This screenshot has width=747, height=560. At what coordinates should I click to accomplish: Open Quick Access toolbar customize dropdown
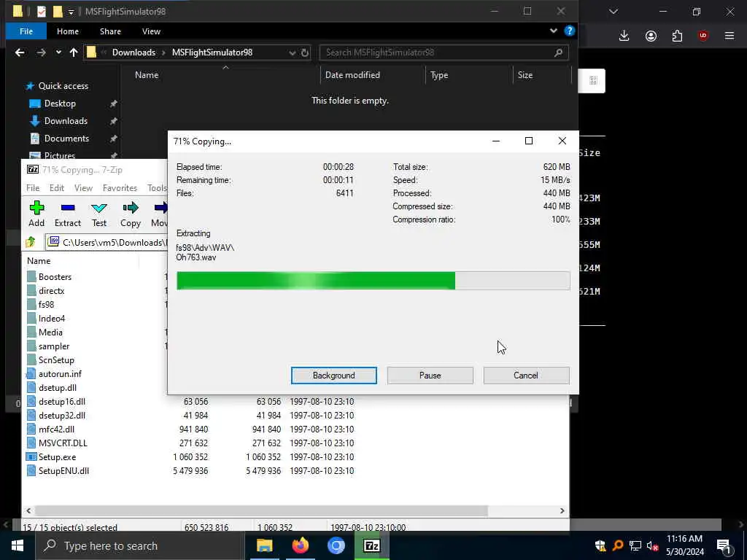71,12
